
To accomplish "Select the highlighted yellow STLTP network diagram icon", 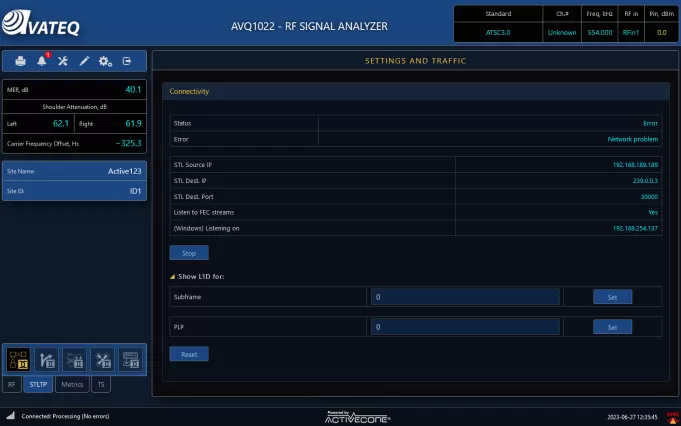I will (x=19, y=360).
